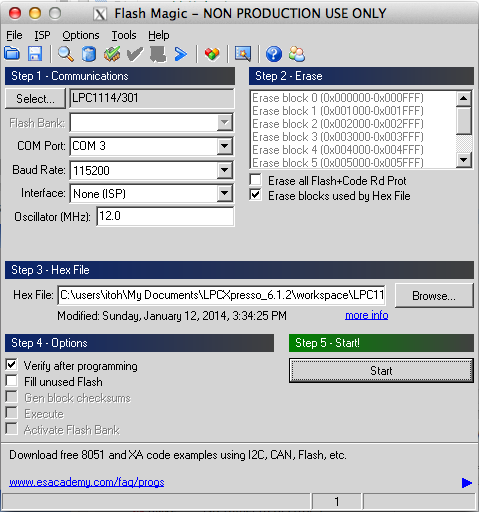The image size is (479, 512).
Task: Click Browse... to choose hex file
Action: coord(434,296)
